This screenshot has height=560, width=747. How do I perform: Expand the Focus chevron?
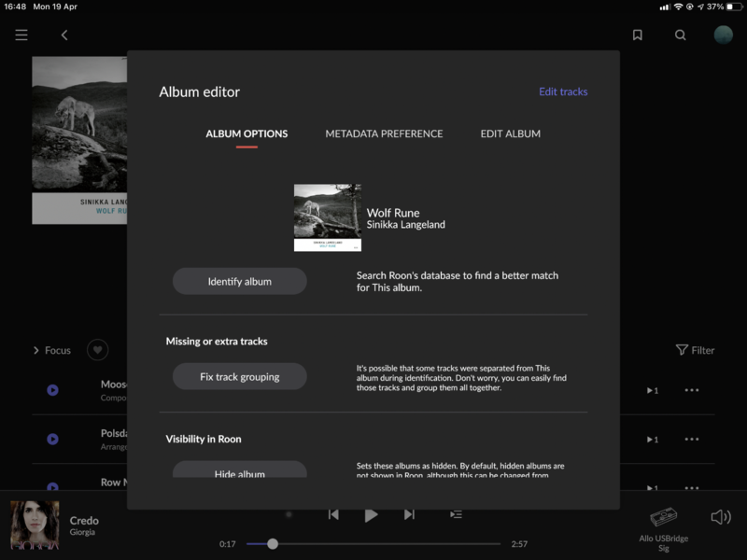(37, 350)
